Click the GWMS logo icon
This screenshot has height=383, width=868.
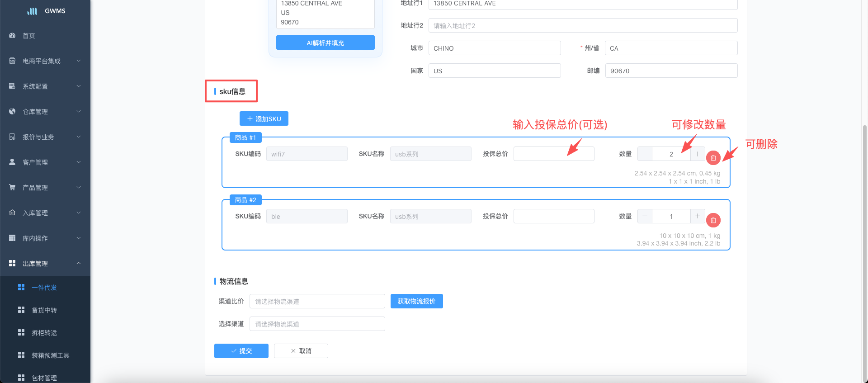(32, 11)
